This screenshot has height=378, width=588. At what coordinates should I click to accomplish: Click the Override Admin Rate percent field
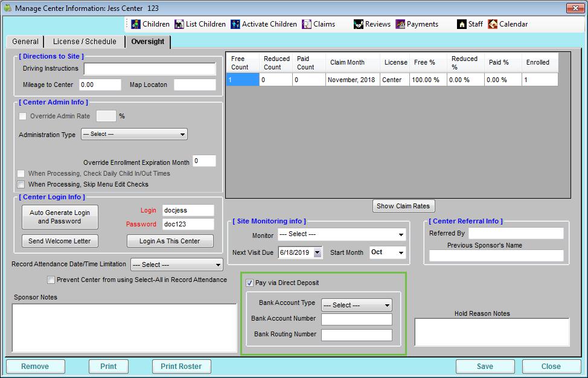(x=106, y=117)
